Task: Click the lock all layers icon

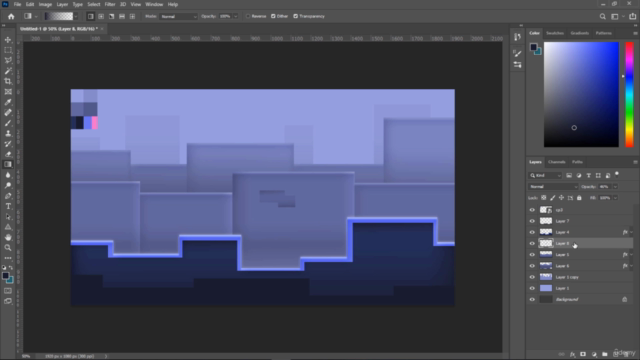Action: coord(579,198)
